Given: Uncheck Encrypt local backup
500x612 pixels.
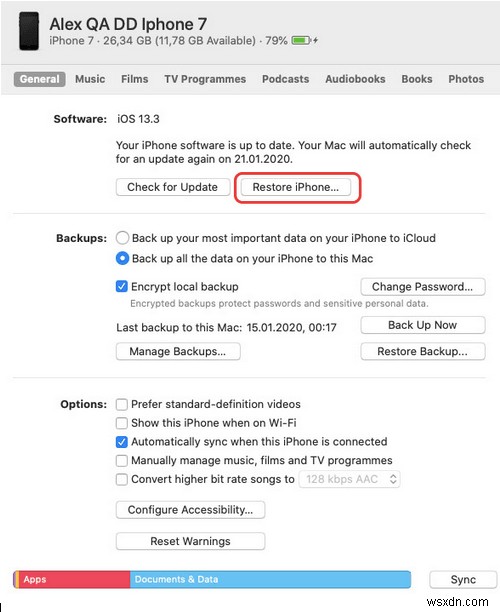Looking at the screenshot, I should pos(122,286).
